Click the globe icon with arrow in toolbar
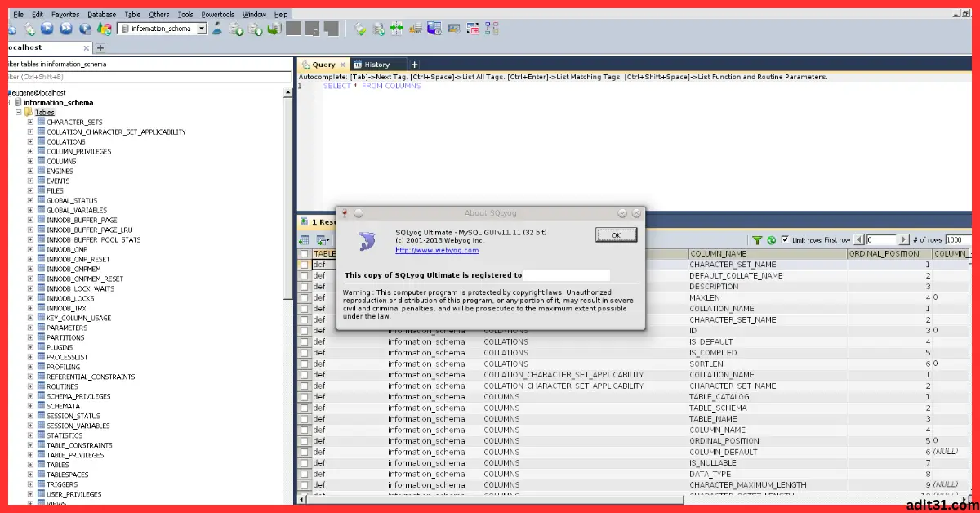Screen dimensions: 980x513 (x=85, y=29)
